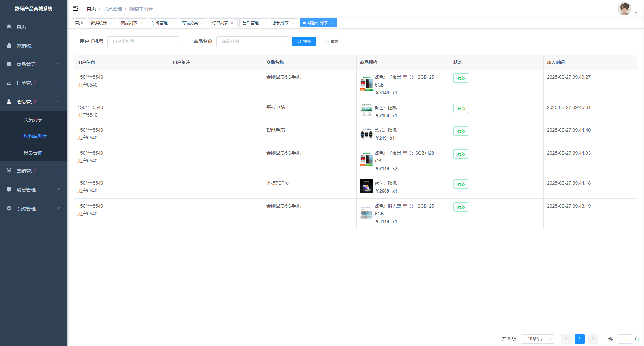Go to next page using pagination arrow
This screenshot has width=644, height=346.
click(x=593, y=339)
